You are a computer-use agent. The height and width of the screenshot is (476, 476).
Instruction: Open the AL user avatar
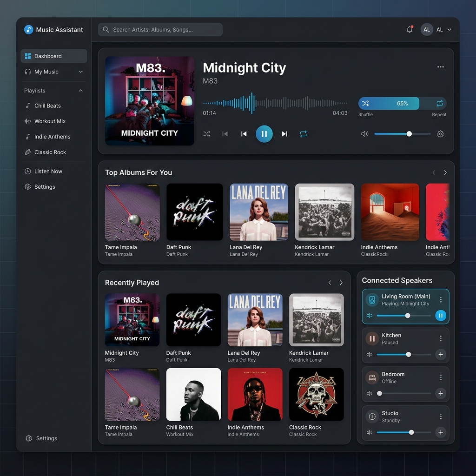coord(427,29)
